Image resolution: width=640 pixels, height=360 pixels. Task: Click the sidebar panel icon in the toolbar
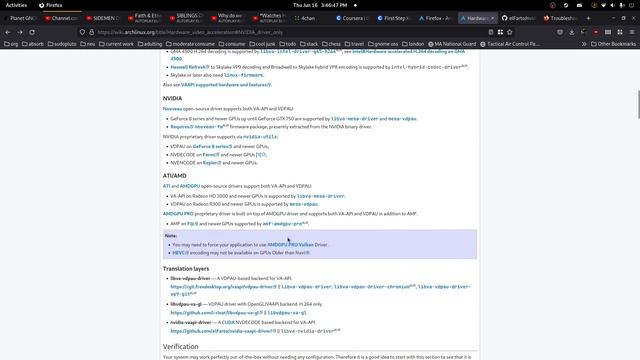608,32
